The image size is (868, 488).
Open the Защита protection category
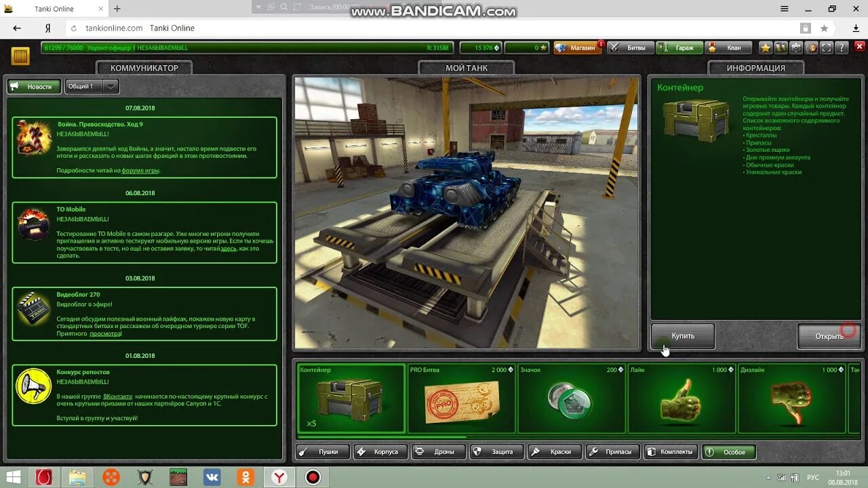click(497, 451)
